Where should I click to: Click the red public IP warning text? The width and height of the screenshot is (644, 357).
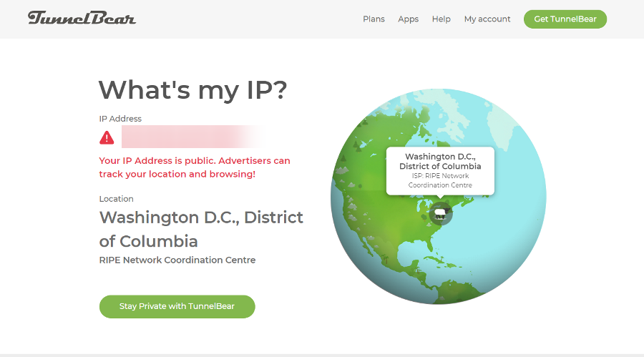click(x=195, y=167)
